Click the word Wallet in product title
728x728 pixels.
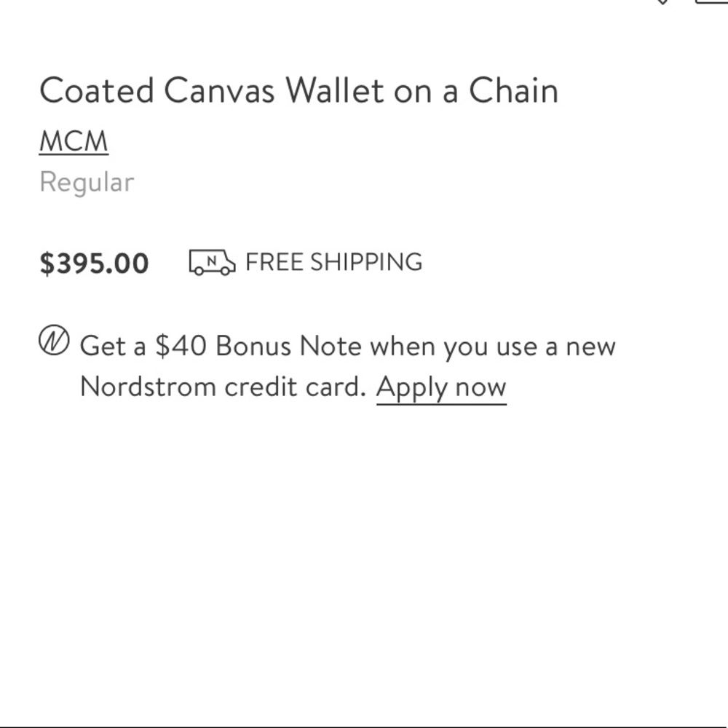335,91
